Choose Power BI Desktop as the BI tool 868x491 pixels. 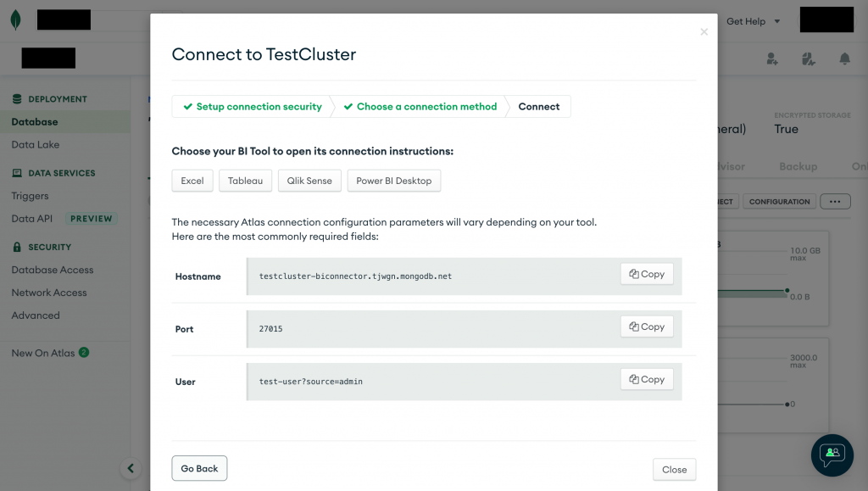(393, 181)
